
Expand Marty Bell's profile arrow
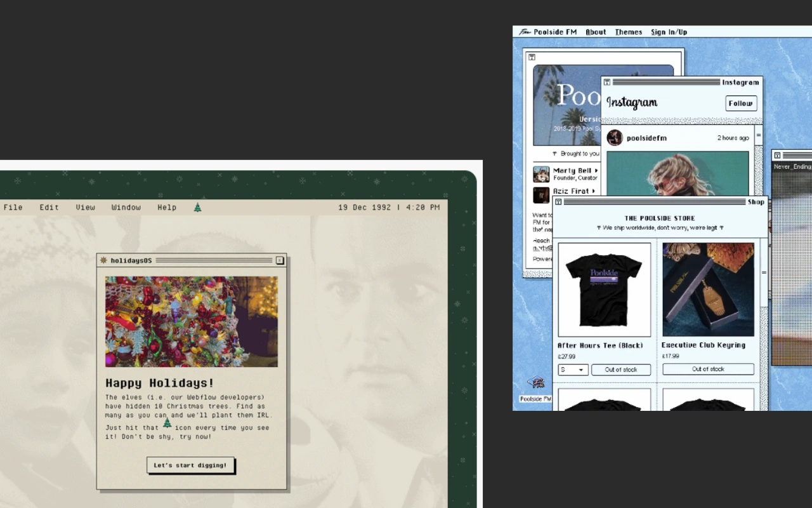[x=596, y=171]
